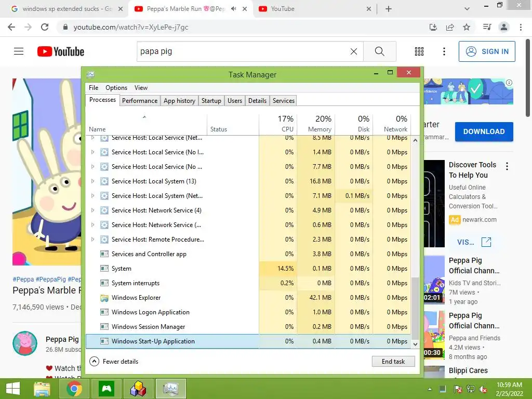Expand Service Host: Local System (Net... row
Screen dimensions: 532x399
click(x=92, y=196)
